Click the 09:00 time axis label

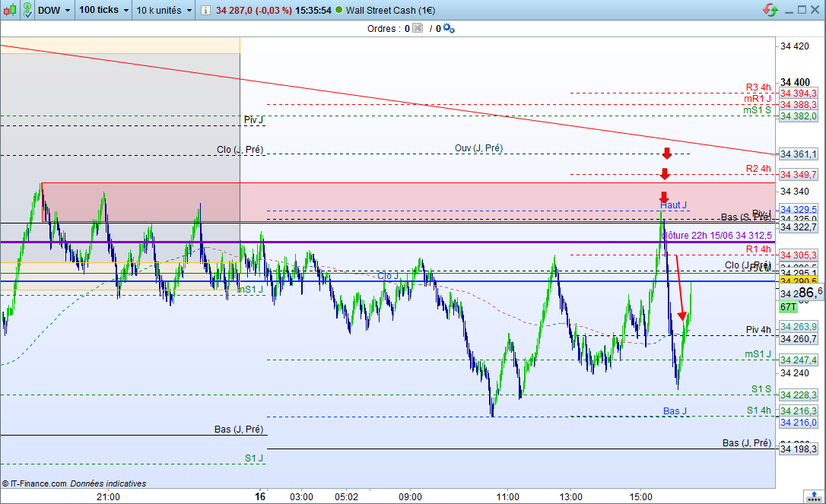pyautogui.click(x=411, y=496)
